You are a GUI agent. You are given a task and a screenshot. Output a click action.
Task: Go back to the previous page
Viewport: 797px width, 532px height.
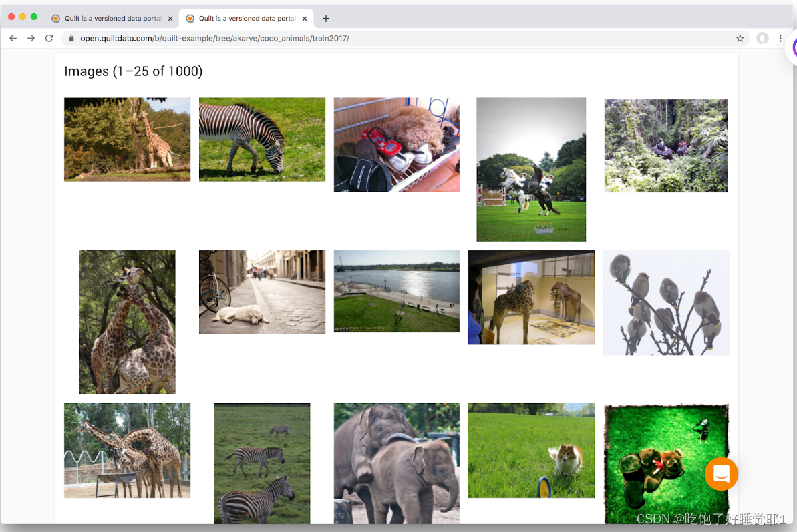tap(13, 38)
